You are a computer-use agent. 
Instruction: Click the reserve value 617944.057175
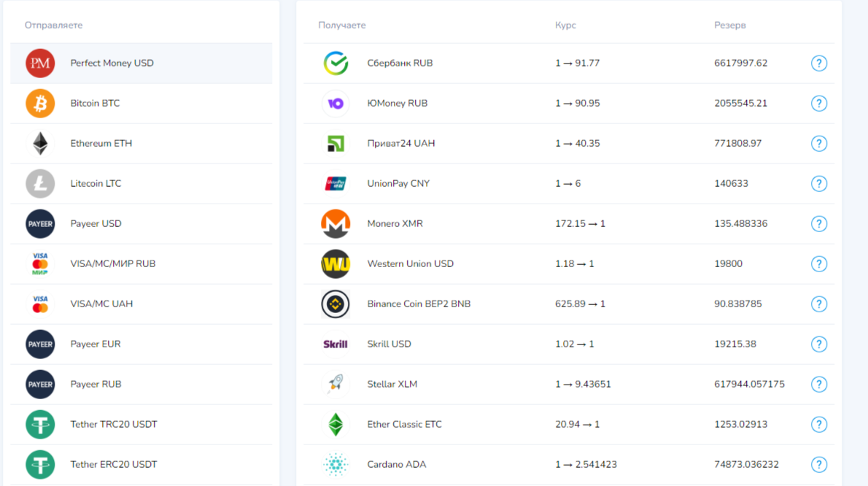pos(749,384)
